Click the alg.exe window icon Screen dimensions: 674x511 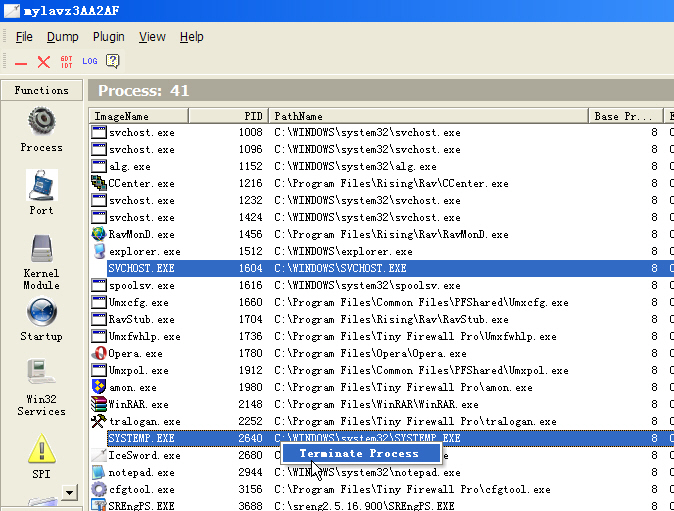(x=99, y=166)
